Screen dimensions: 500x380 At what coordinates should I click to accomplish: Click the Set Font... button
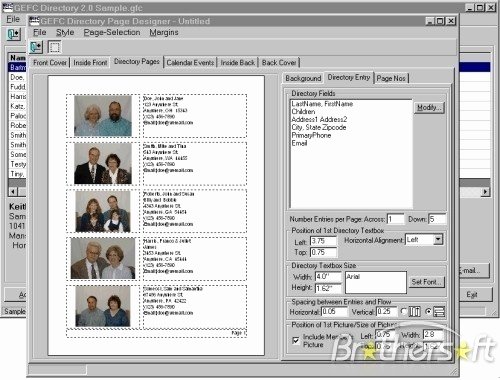click(x=427, y=282)
